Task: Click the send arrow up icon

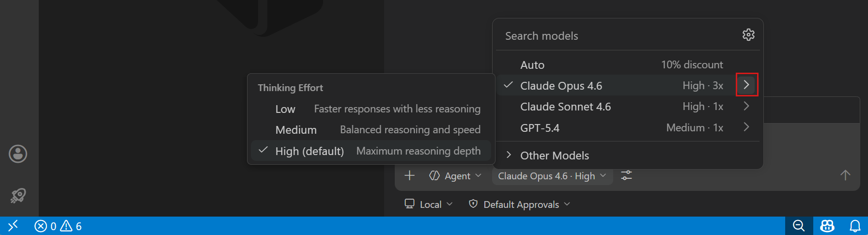Action: [x=845, y=175]
